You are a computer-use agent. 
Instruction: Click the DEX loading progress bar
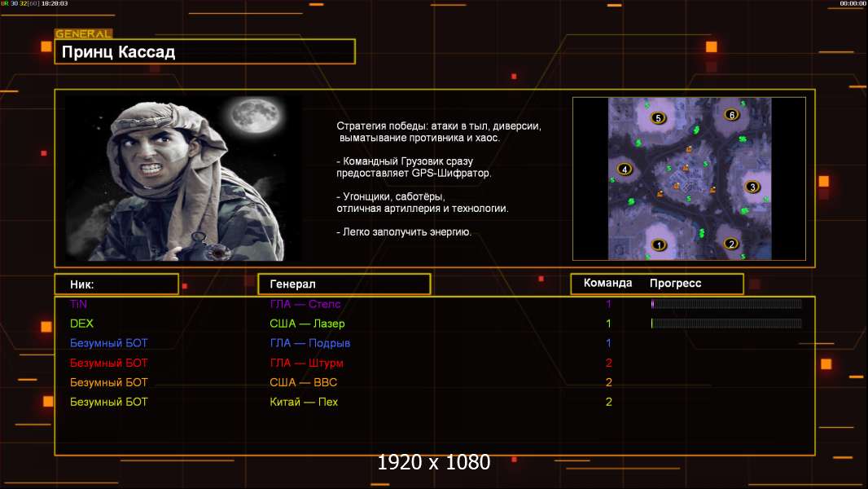coord(726,324)
